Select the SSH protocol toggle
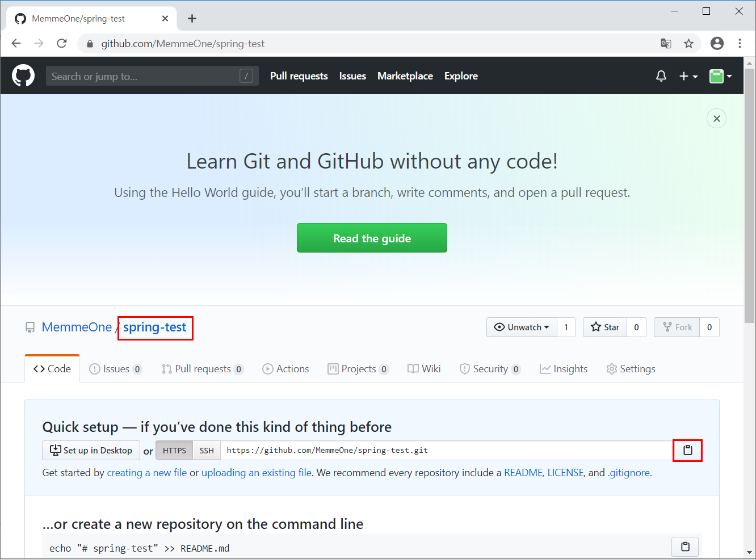This screenshot has width=756, height=559. pos(207,450)
